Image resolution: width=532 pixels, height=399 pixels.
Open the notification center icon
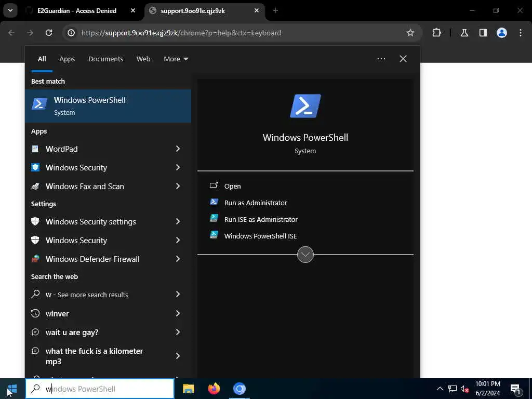[x=515, y=389]
